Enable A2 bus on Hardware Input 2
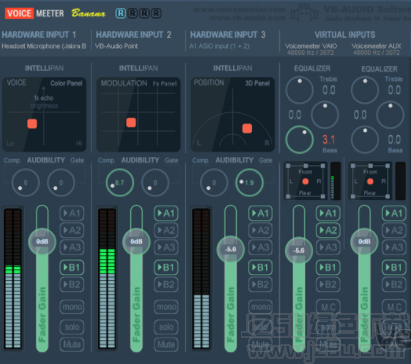 click(x=166, y=230)
